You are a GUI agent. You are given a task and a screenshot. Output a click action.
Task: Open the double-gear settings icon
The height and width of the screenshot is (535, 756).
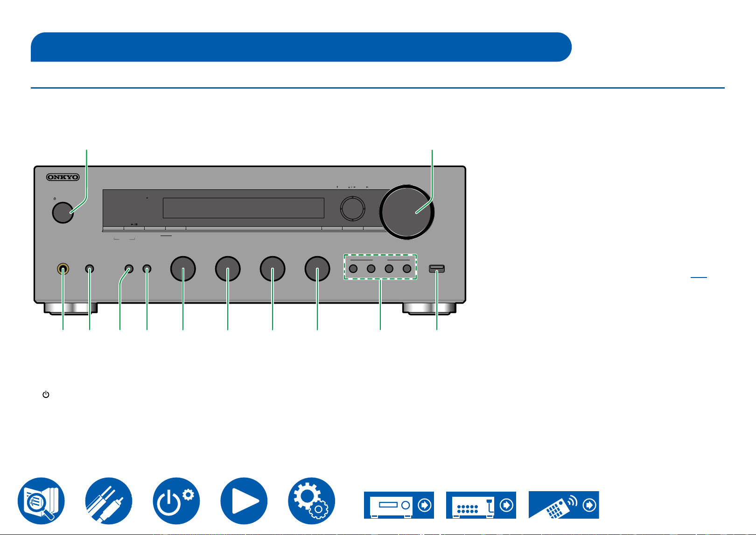(312, 500)
